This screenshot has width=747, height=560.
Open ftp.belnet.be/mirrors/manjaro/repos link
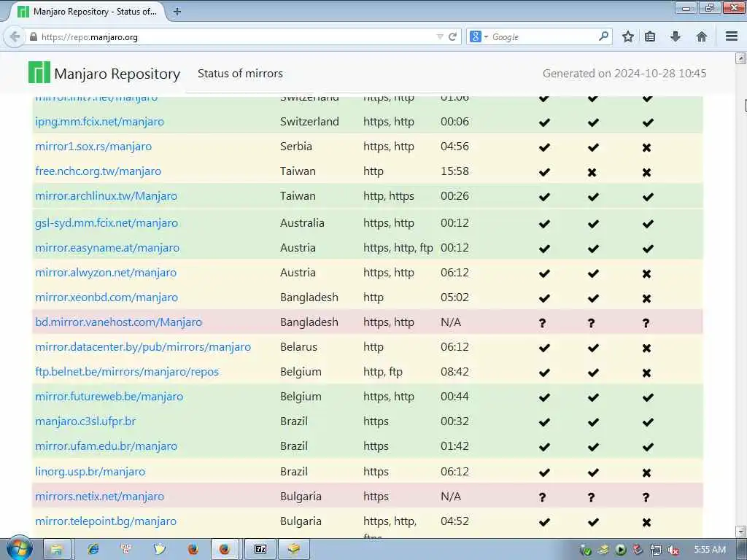[x=127, y=371]
